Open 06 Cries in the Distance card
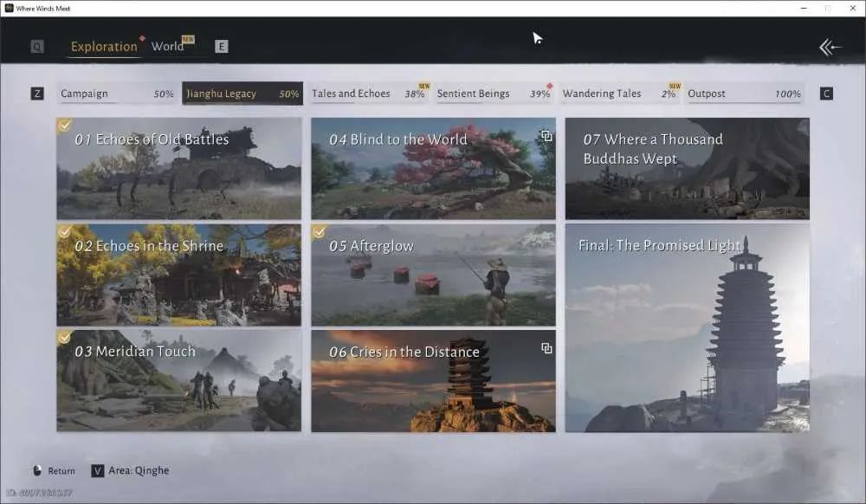 434,380
